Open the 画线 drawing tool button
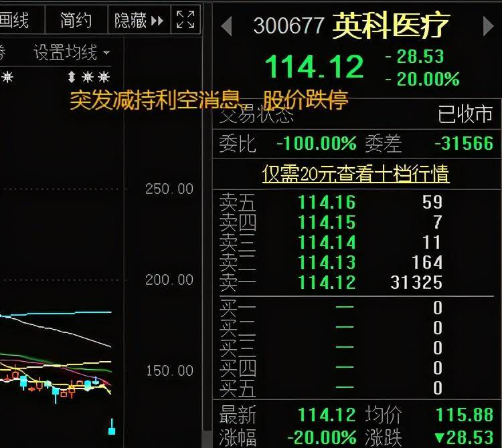502x448 pixels. (x=15, y=20)
